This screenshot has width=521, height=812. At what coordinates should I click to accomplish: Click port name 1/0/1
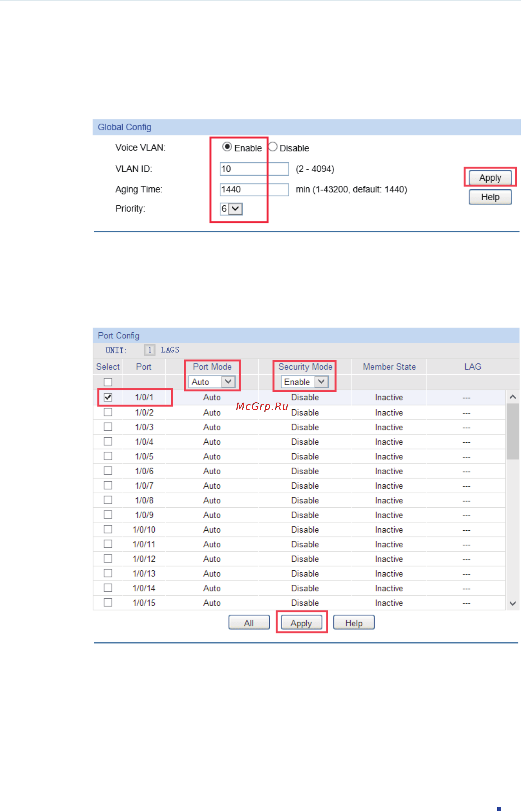(144, 397)
